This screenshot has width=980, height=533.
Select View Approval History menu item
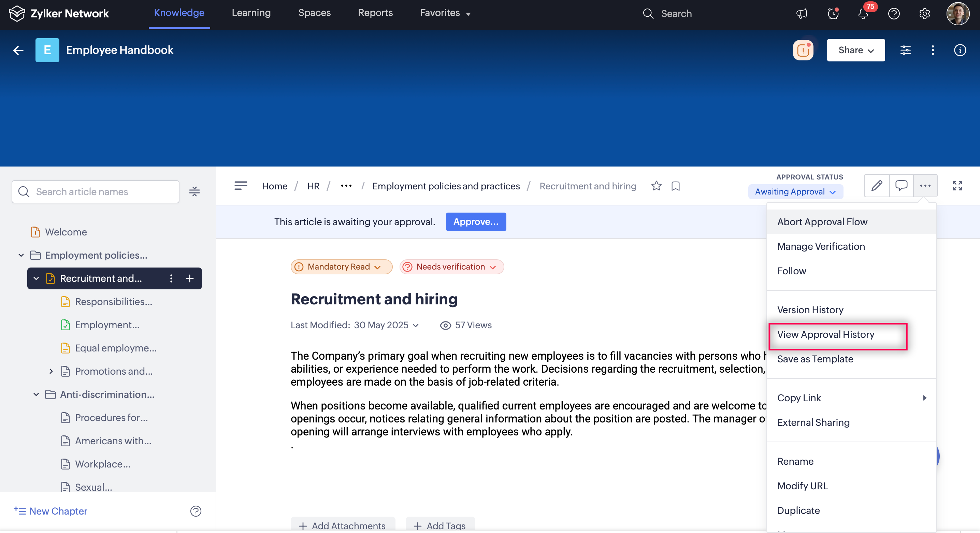point(825,334)
